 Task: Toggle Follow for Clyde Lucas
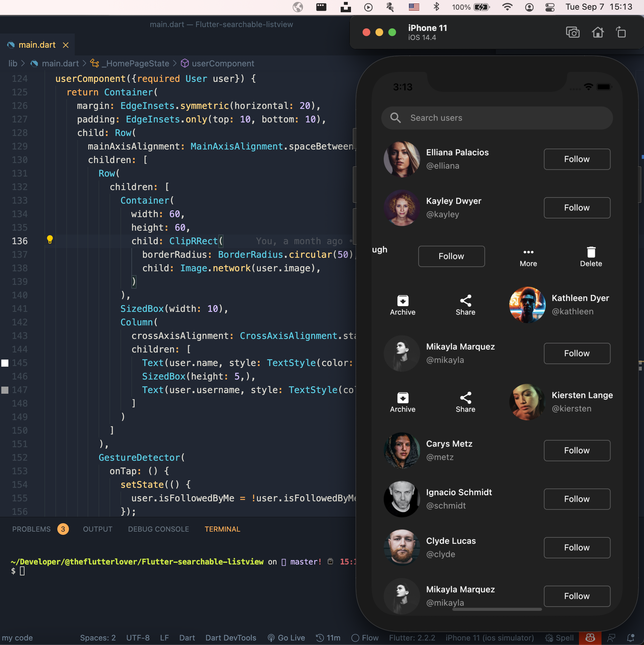coord(577,547)
